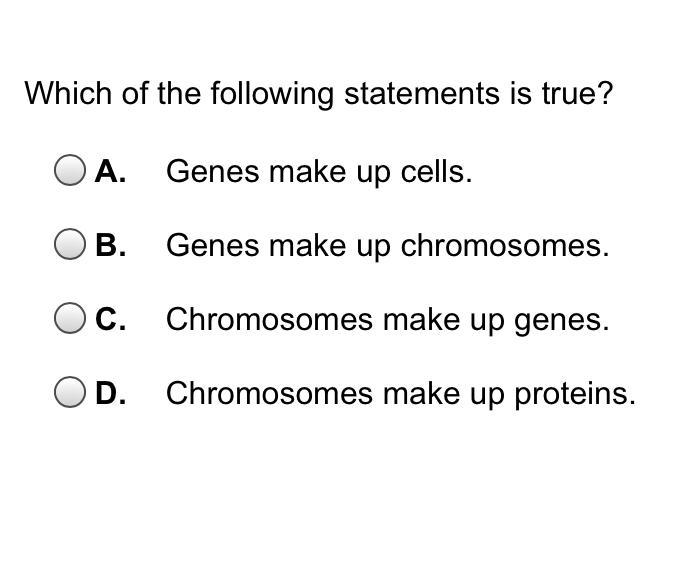Click the word "proteins" in option D
Screen dimensions: 693x573
coord(574,394)
